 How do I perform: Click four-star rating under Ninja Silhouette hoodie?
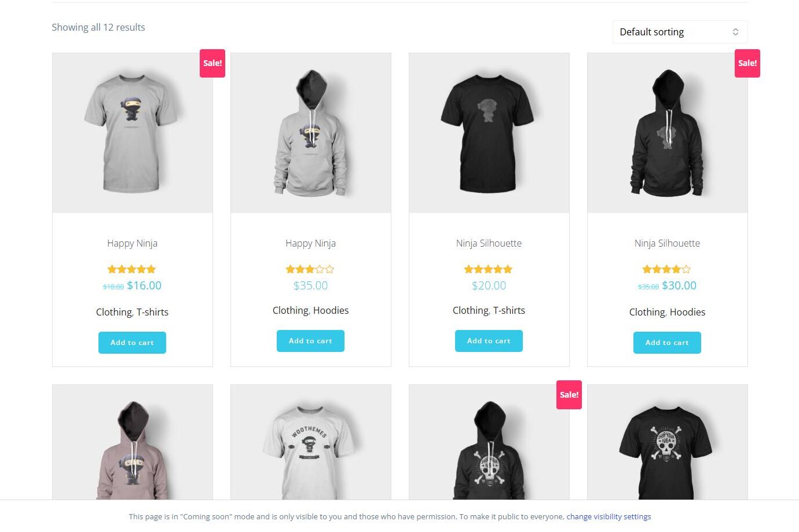pos(667,269)
